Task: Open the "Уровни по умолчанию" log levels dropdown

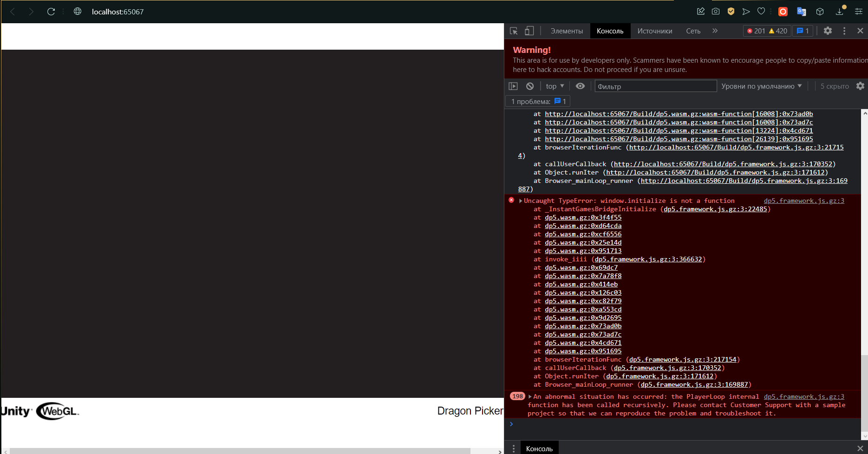Action: click(x=762, y=86)
